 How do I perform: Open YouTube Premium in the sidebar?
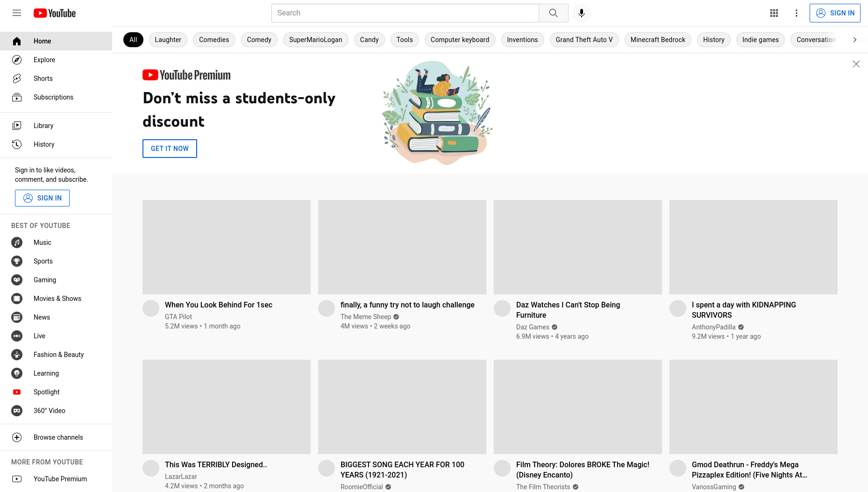[56, 479]
